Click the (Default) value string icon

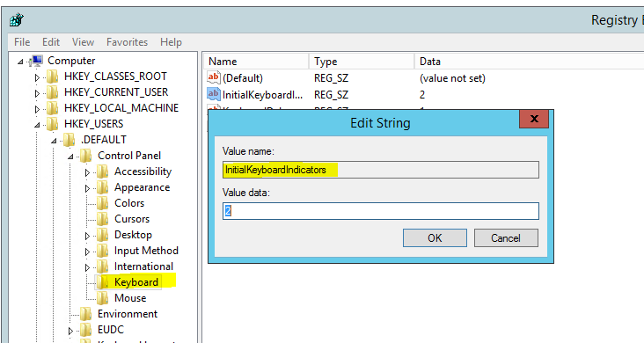click(x=214, y=77)
